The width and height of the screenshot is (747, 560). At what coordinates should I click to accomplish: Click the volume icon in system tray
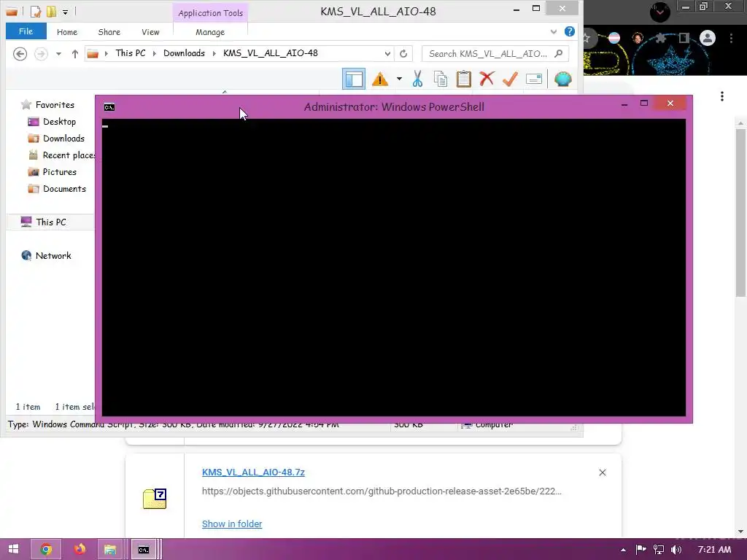(676, 550)
